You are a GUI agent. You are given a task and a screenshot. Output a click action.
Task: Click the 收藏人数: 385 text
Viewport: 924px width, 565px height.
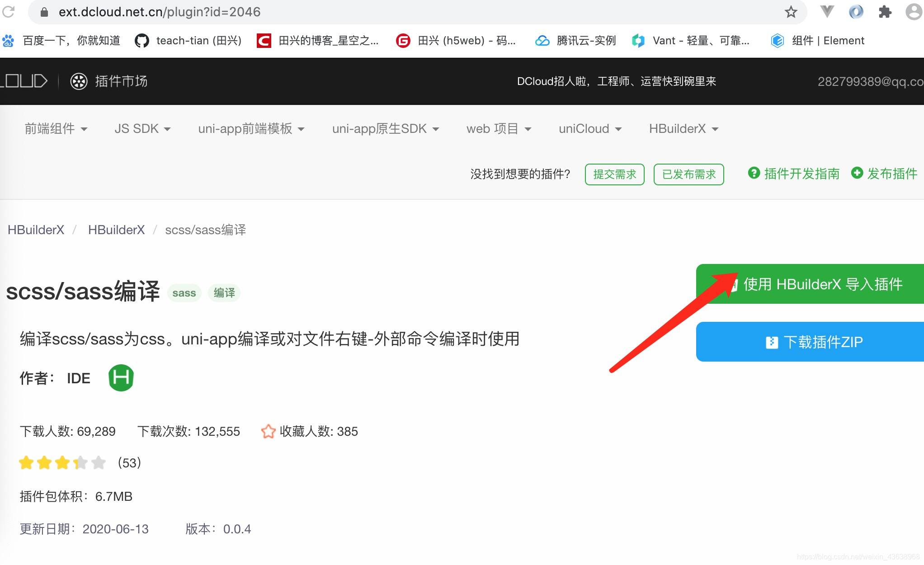(319, 431)
